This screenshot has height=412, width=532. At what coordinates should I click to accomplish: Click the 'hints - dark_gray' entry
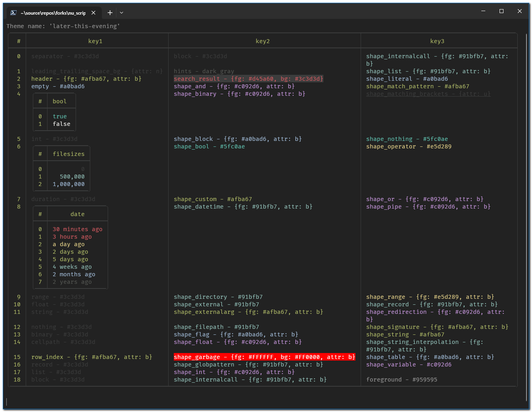click(204, 71)
